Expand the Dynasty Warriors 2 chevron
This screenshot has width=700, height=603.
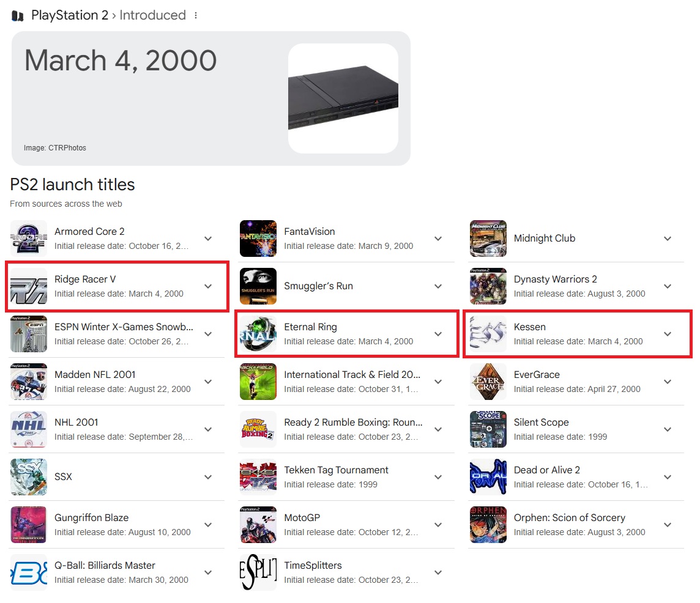coord(668,287)
